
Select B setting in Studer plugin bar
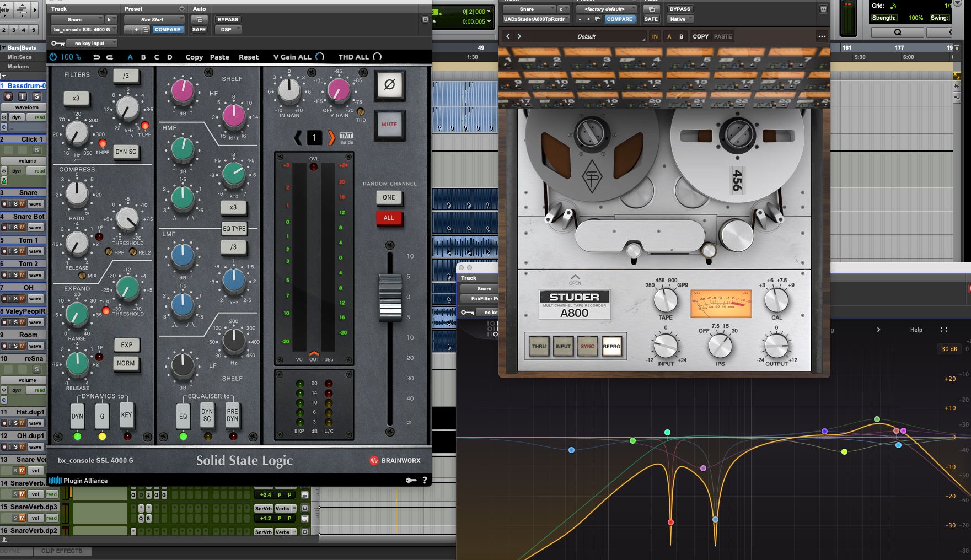tap(682, 36)
